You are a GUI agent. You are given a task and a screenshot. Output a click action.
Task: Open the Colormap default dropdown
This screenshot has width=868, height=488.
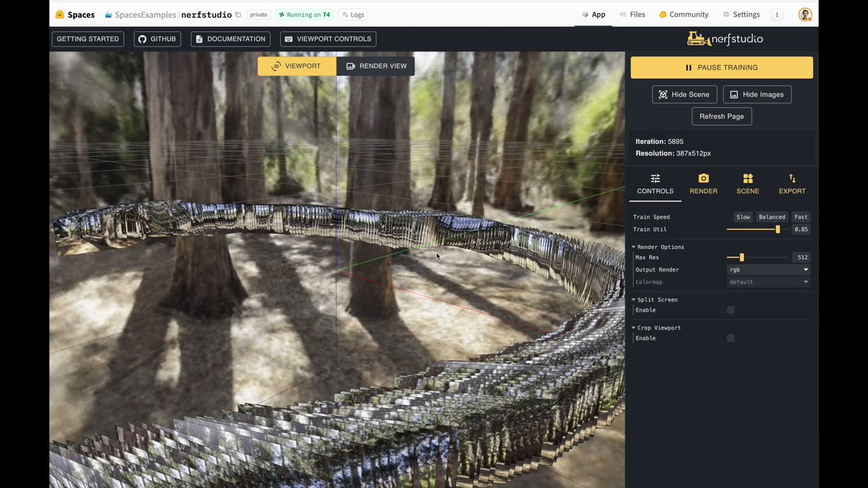coord(768,282)
